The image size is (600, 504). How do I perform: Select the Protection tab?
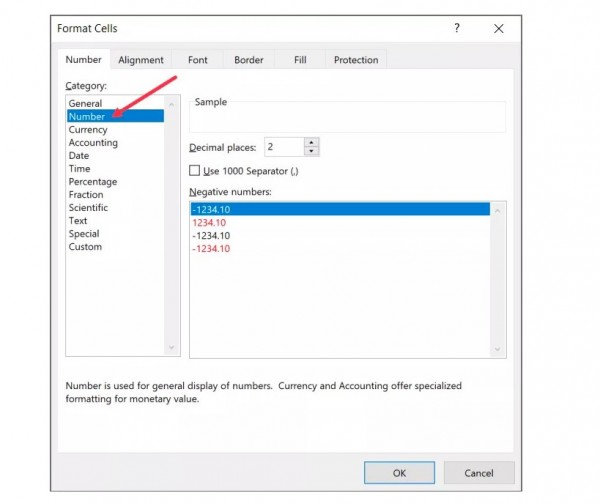[356, 60]
